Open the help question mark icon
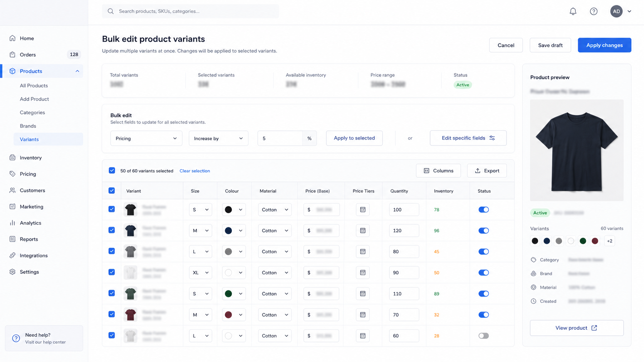644x362 pixels. coord(594,12)
